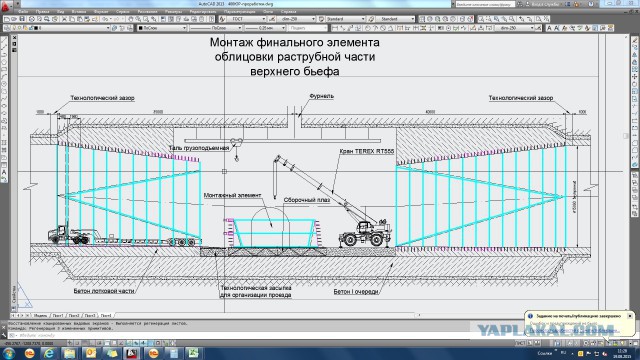
Task: Select the Erase tool in modify toolbar
Action: pyautogui.click(x=635, y=40)
